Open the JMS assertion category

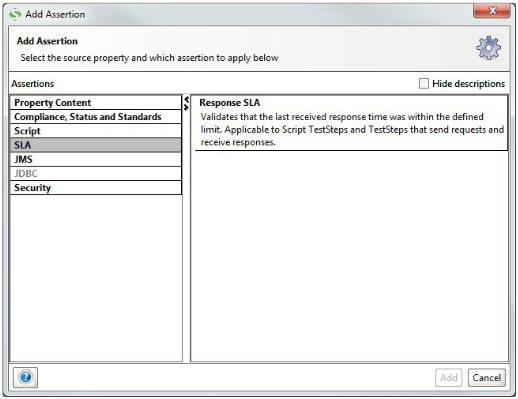click(x=96, y=159)
